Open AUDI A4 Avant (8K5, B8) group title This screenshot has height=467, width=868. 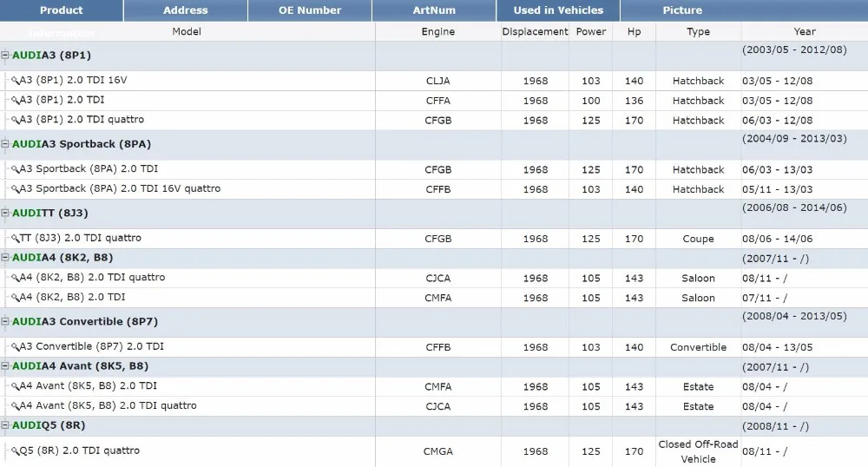tap(80, 365)
